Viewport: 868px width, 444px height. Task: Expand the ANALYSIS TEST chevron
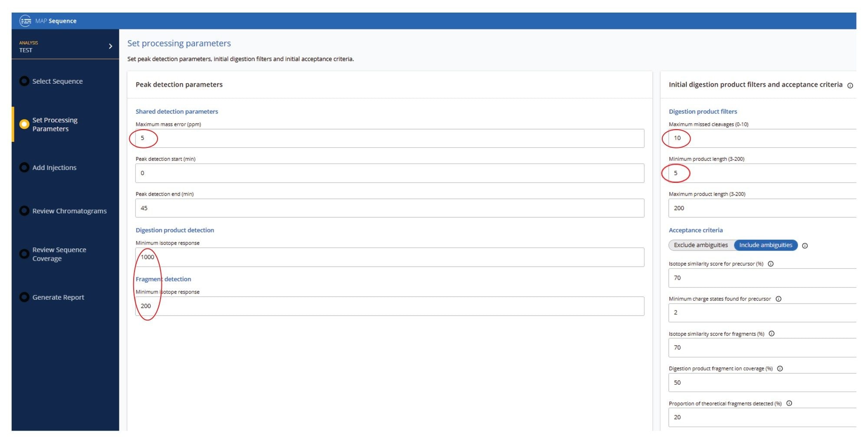pos(111,45)
